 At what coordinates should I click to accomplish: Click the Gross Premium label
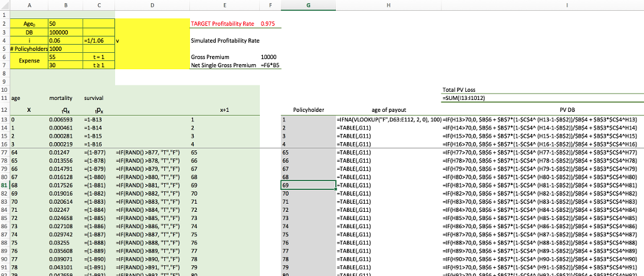click(x=210, y=57)
